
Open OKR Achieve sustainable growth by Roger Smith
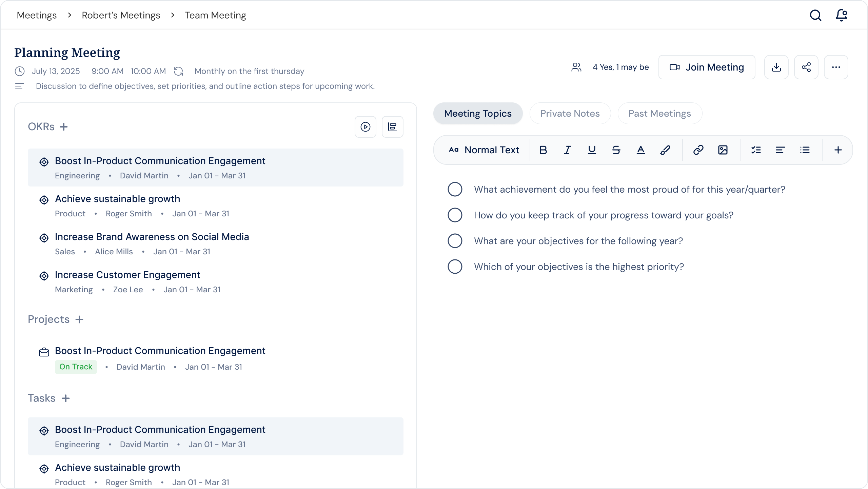216,206
